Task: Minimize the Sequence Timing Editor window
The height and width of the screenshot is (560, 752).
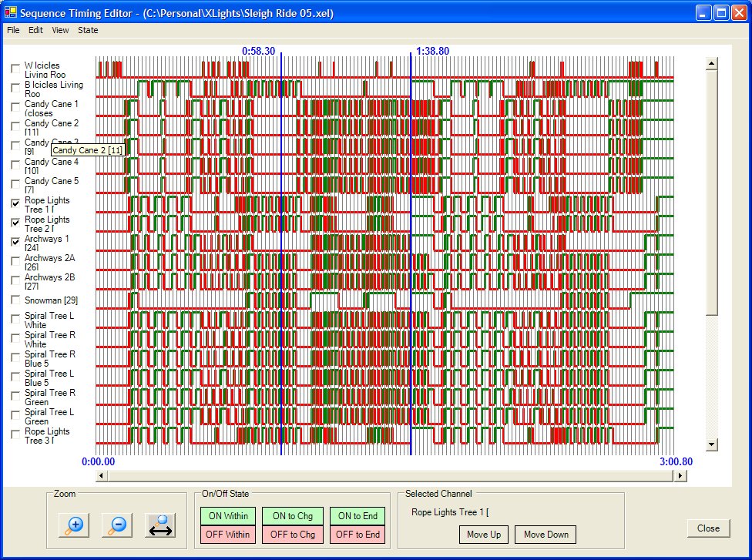Action: [703, 13]
